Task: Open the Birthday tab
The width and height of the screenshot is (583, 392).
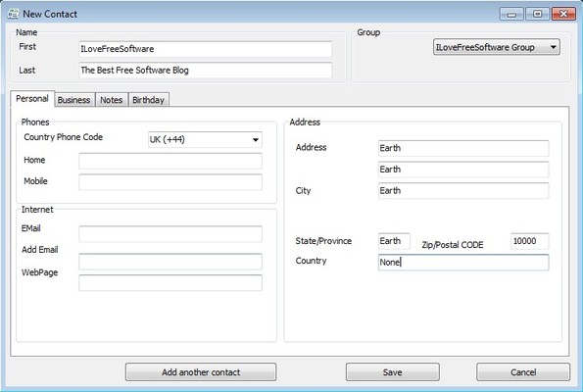Action: (148, 100)
